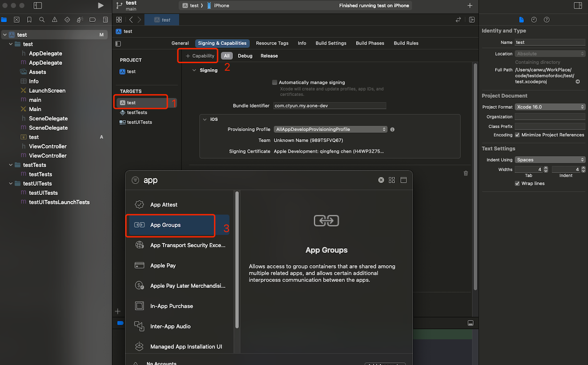Screen dimensions: 588x365
Task: Click the related items grid icon
Action: coord(119,20)
